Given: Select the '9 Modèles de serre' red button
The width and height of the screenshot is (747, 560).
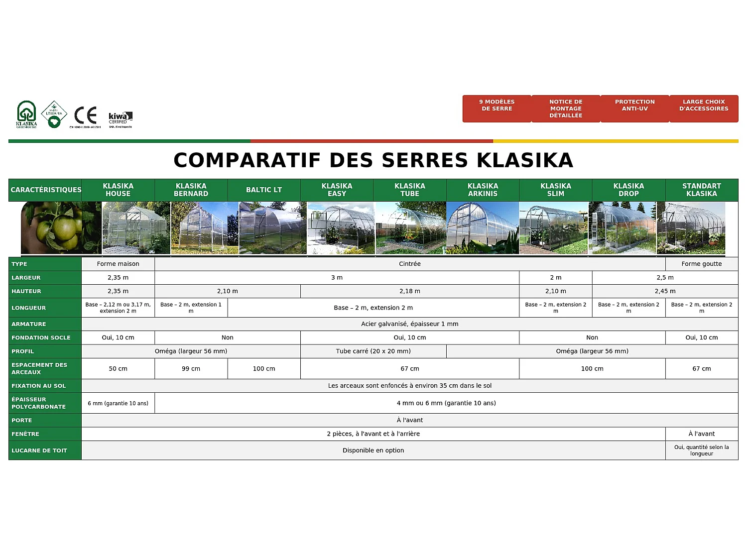Looking at the screenshot, I should click(497, 109).
